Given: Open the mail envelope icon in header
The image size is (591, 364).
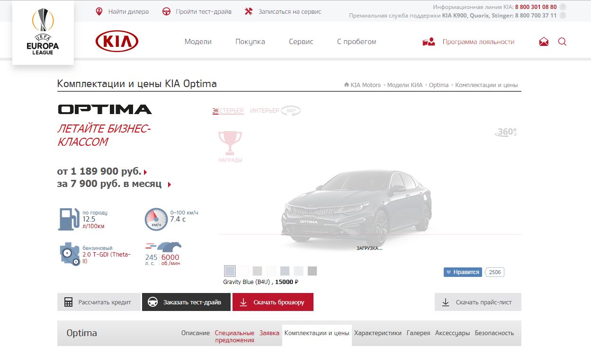Looking at the screenshot, I should 544,42.
